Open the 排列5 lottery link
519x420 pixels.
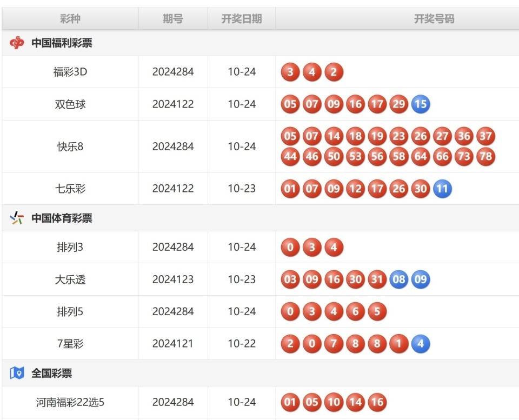coord(70,311)
